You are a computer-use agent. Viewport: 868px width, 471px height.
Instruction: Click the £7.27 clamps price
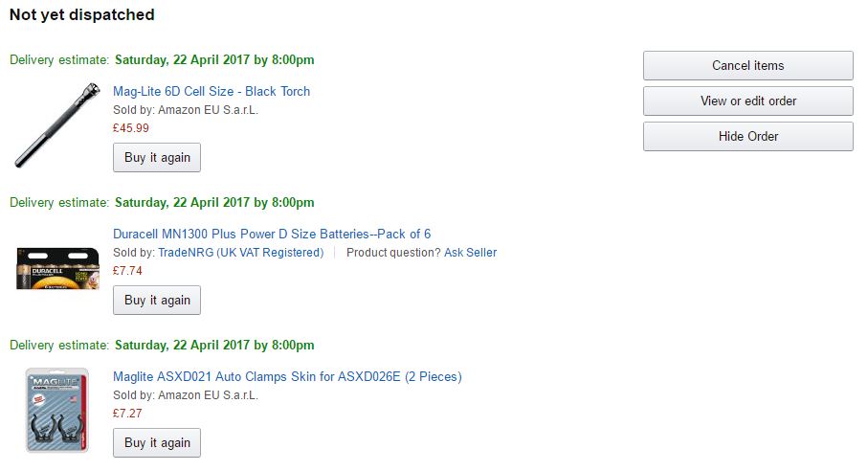click(127, 414)
